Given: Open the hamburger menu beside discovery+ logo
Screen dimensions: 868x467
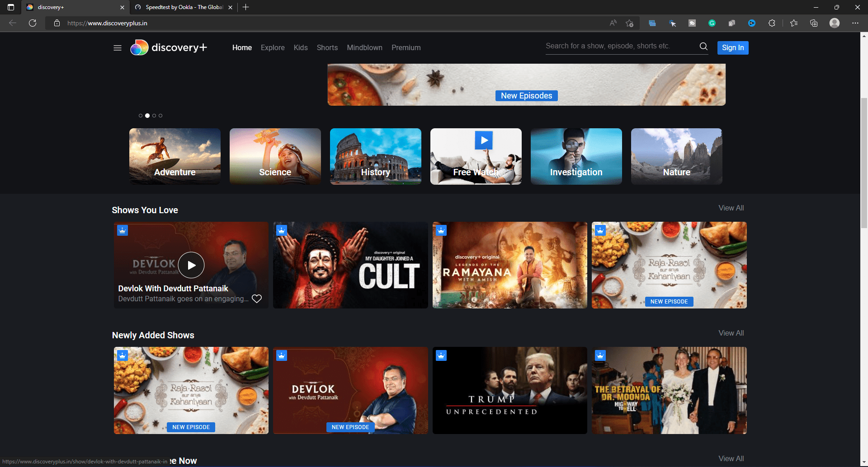Looking at the screenshot, I should (x=118, y=48).
